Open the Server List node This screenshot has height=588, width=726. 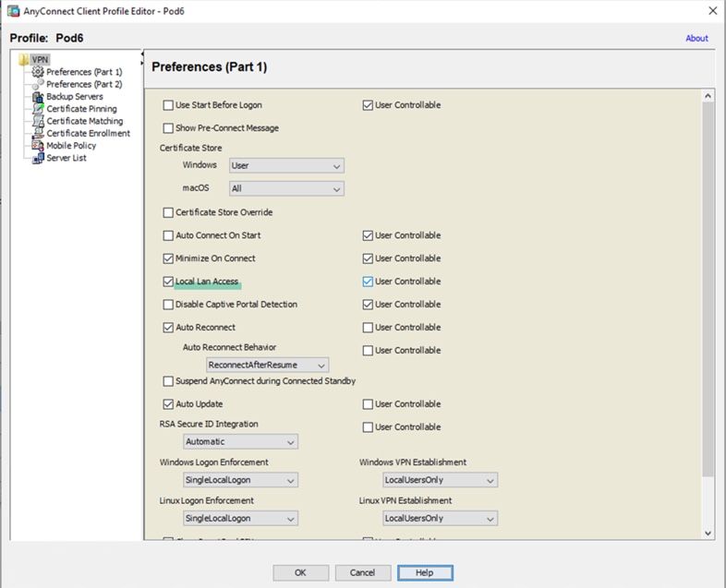click(67, 158)
